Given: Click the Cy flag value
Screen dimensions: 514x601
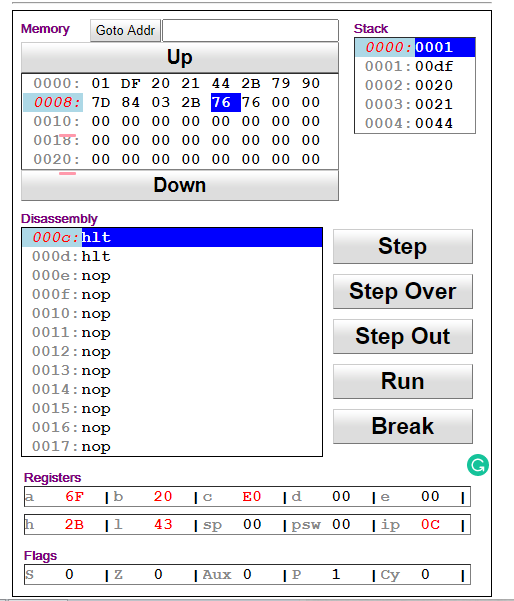Looking at the screenshot, I should (425, 575).
